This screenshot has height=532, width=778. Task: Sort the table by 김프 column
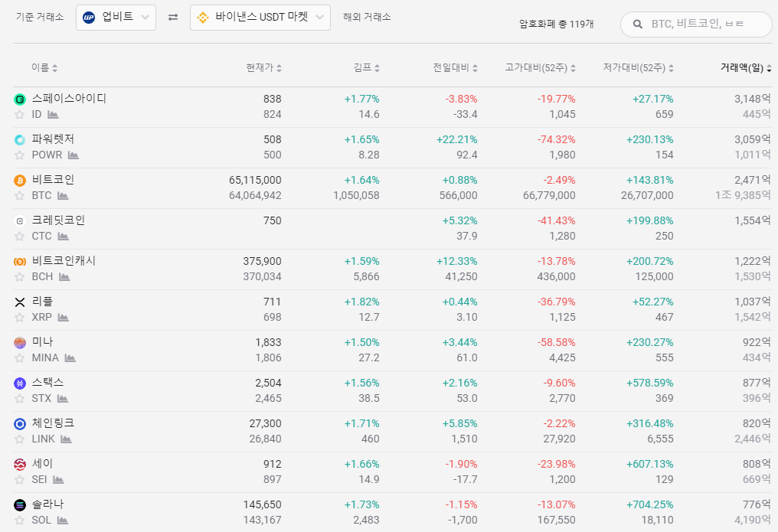pos(367,68)
